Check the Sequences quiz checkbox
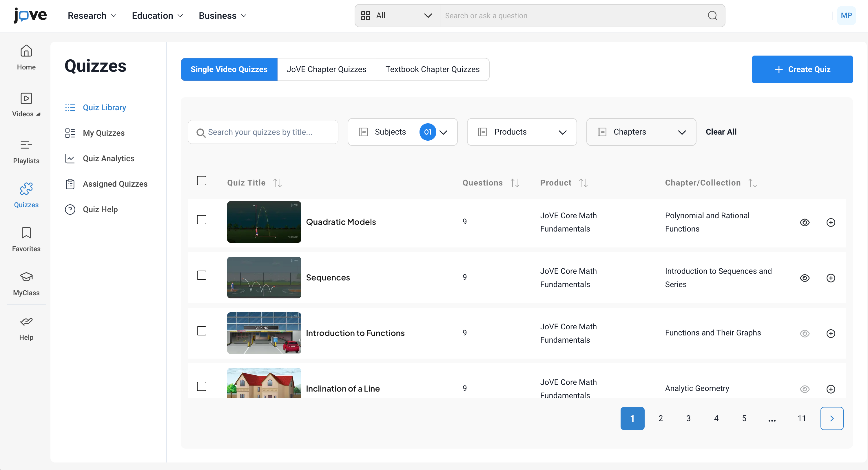Viewport: 868px width, 470px height. 202,276
